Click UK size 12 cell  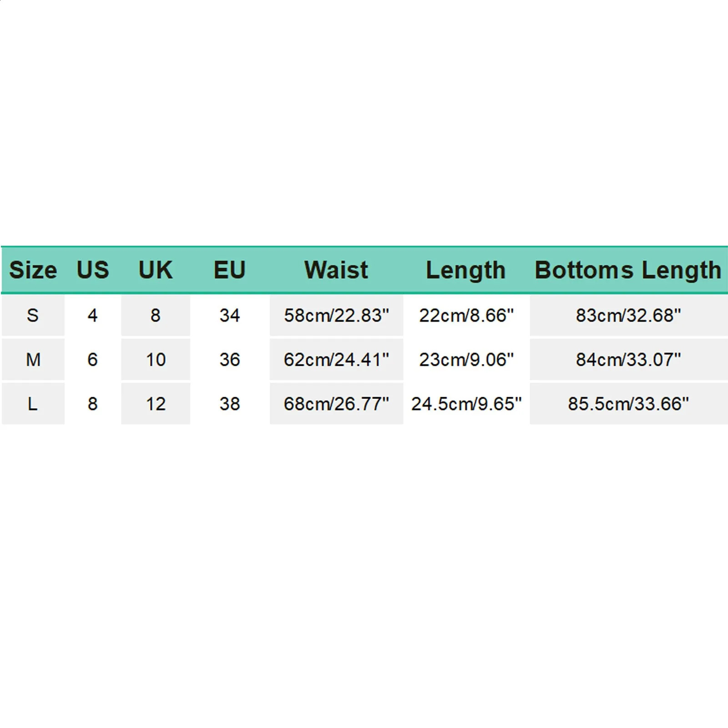click(x=156, y=404)
